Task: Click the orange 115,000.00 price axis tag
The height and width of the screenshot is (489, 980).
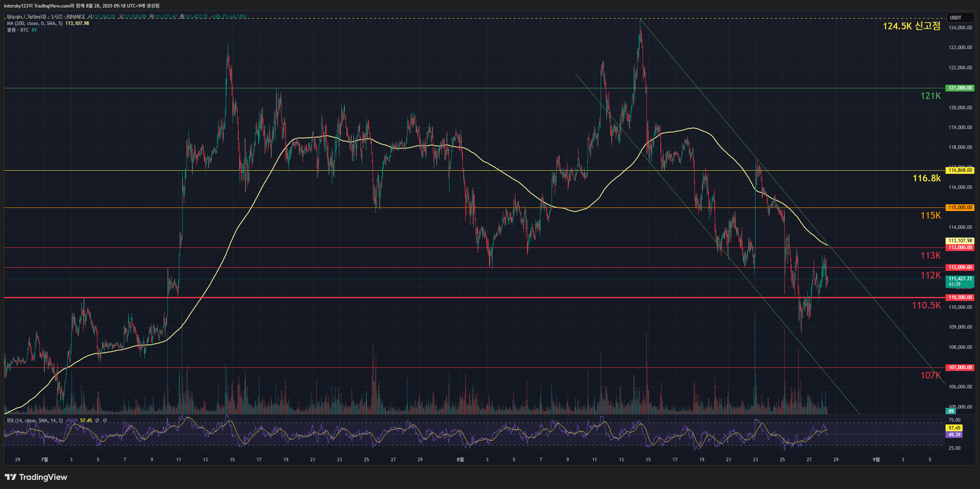Action: [960, 207]
